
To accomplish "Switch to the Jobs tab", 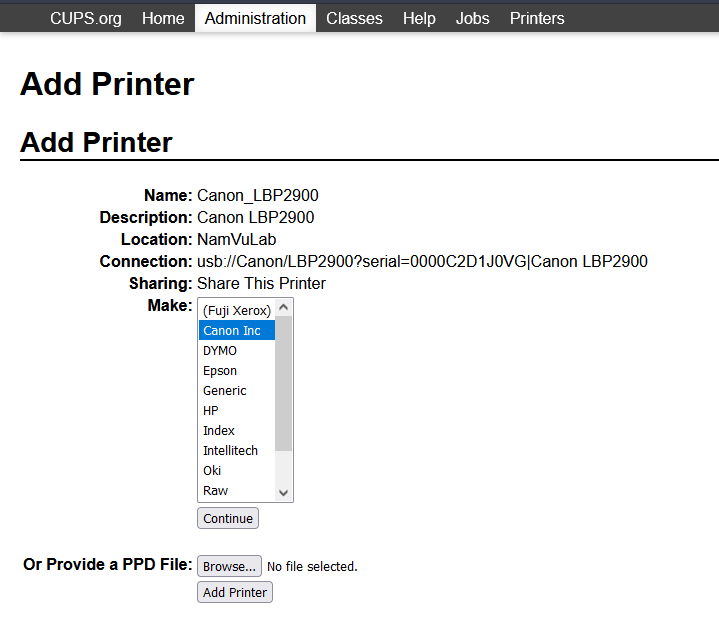I will tap(472, 18).
